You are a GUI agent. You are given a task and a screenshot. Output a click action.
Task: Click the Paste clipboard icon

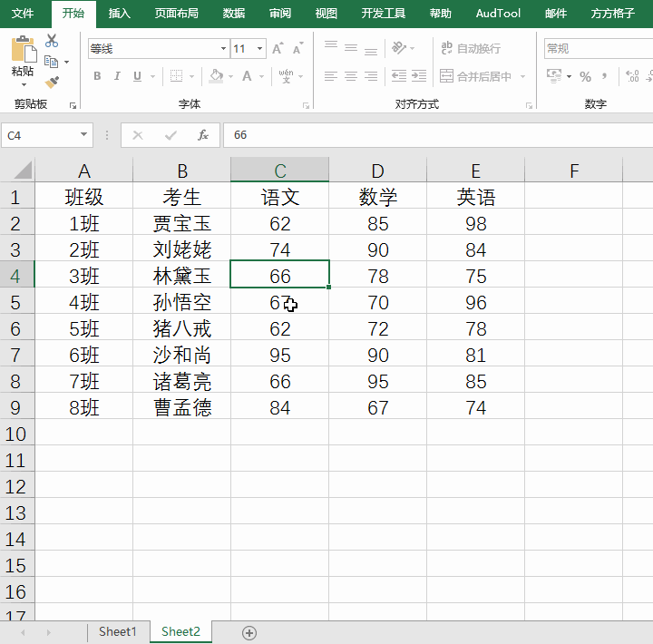[24, 49]
